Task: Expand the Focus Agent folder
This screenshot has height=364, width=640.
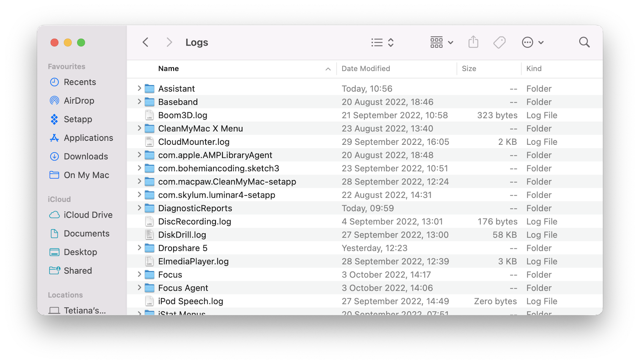Action: click(139, 287)
